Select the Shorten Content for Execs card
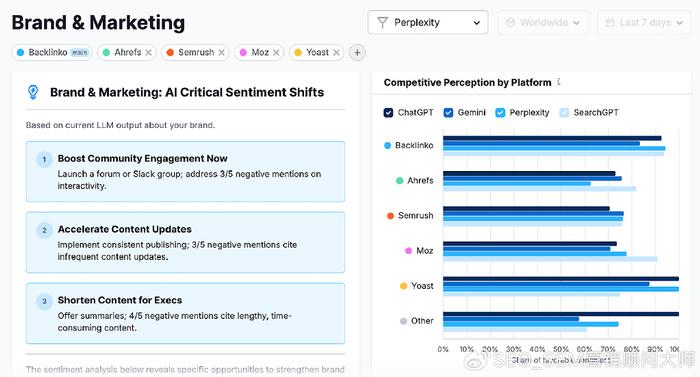This screenshot has height=377, width=700. (x=185, y=313)
